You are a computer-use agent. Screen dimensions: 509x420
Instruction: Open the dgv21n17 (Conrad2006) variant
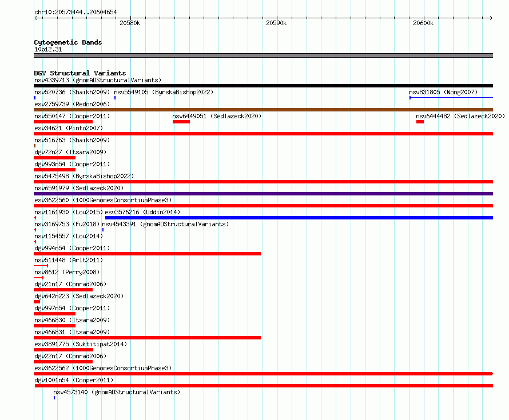coord(70,284)
